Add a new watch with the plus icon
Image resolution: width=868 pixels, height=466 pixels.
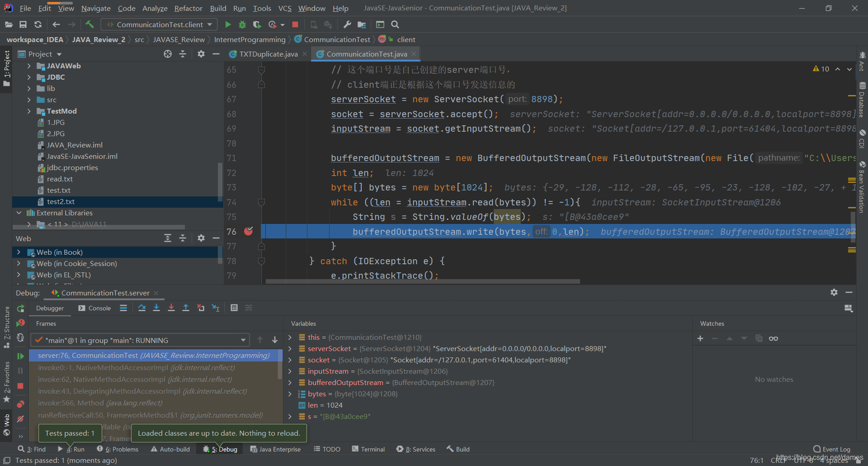[700, 338]
